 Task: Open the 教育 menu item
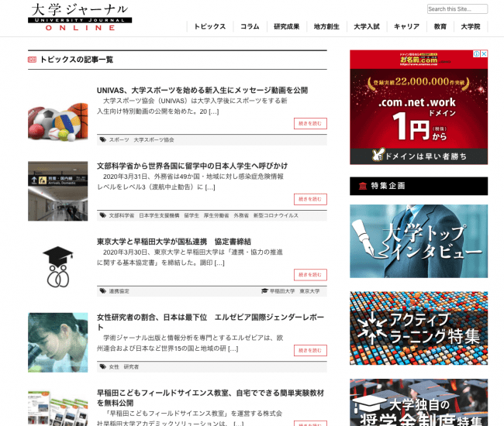point(440,26)
